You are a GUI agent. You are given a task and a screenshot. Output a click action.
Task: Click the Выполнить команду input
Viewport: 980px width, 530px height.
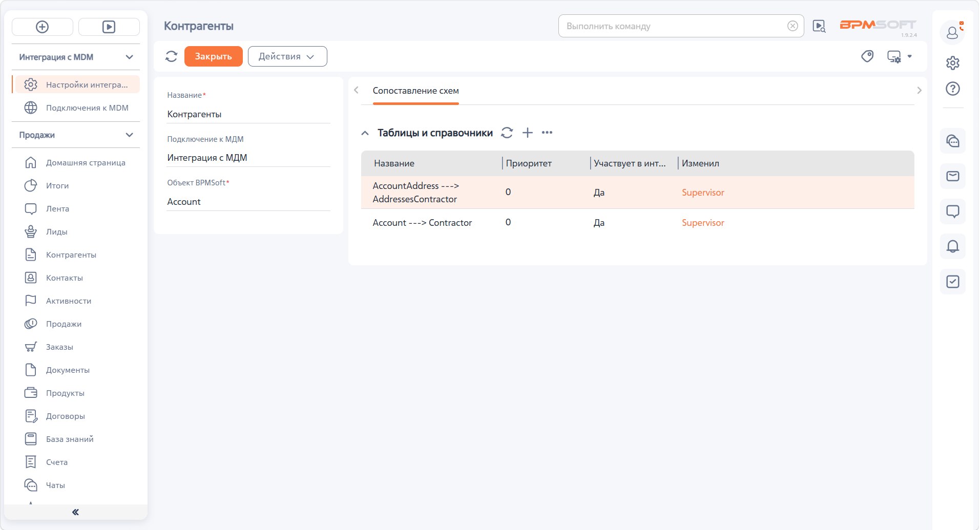[674, 26]
